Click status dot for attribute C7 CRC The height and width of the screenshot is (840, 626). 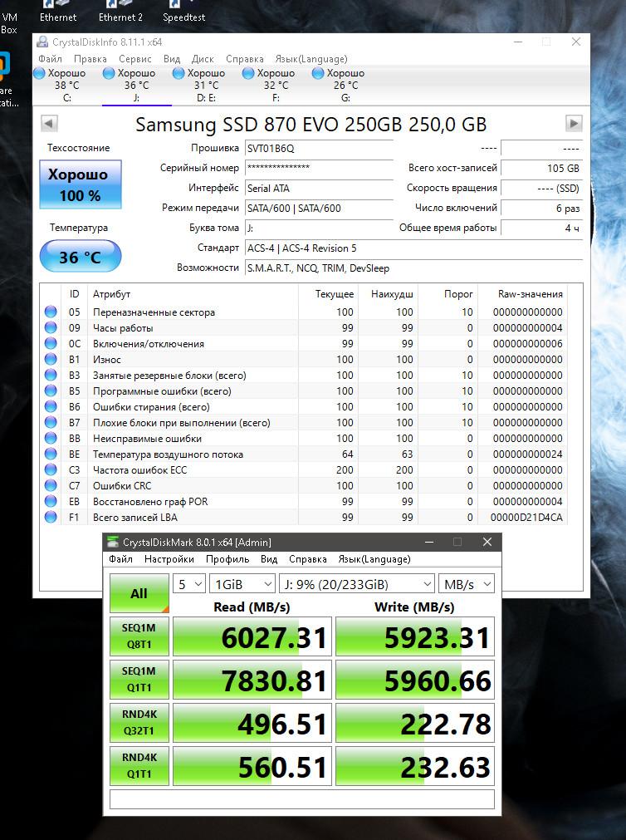coord(51,485)
